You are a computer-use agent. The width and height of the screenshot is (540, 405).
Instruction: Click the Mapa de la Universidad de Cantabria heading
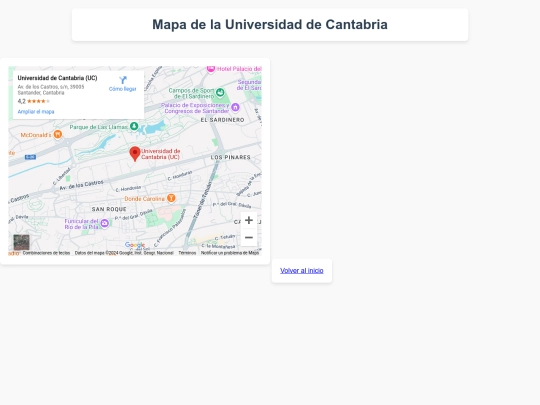[270, 24]
